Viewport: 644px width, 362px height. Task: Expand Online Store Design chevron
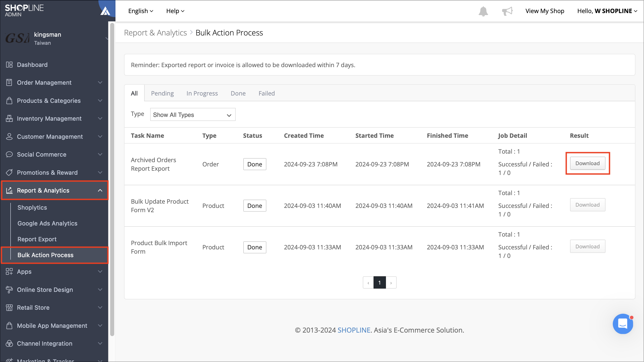point(100,290)
